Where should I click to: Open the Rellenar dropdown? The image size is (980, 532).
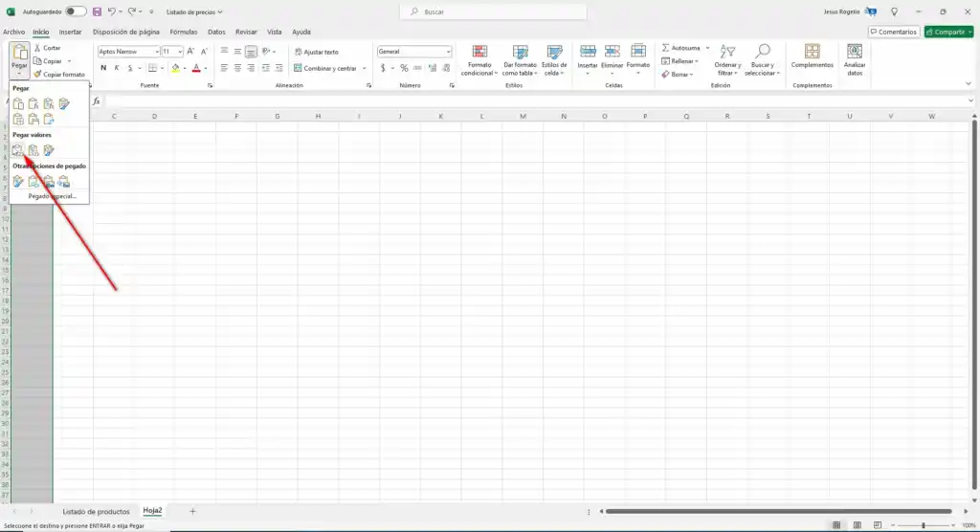679,61
